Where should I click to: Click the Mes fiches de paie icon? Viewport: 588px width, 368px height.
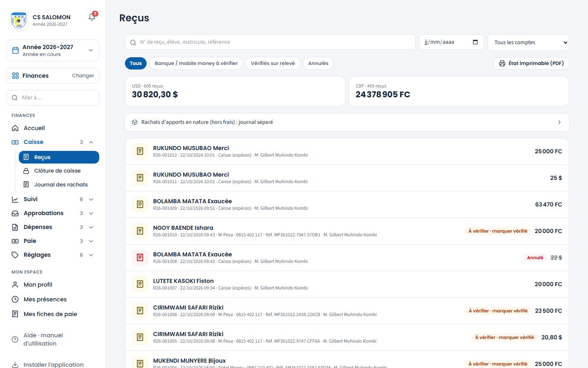pyautogui.click(x=15, y=314)
